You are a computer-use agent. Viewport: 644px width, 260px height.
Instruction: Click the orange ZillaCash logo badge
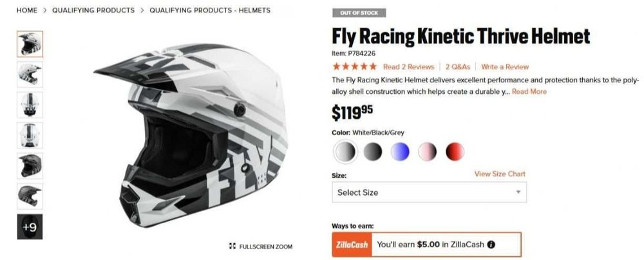click(x=351, y=245)
